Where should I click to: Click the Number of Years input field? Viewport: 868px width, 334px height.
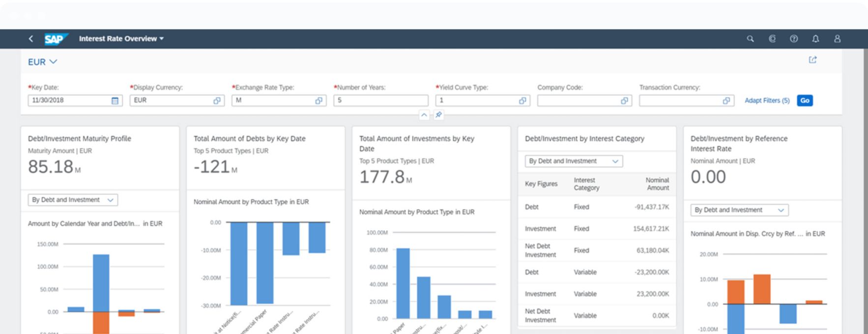coord(380,101)
